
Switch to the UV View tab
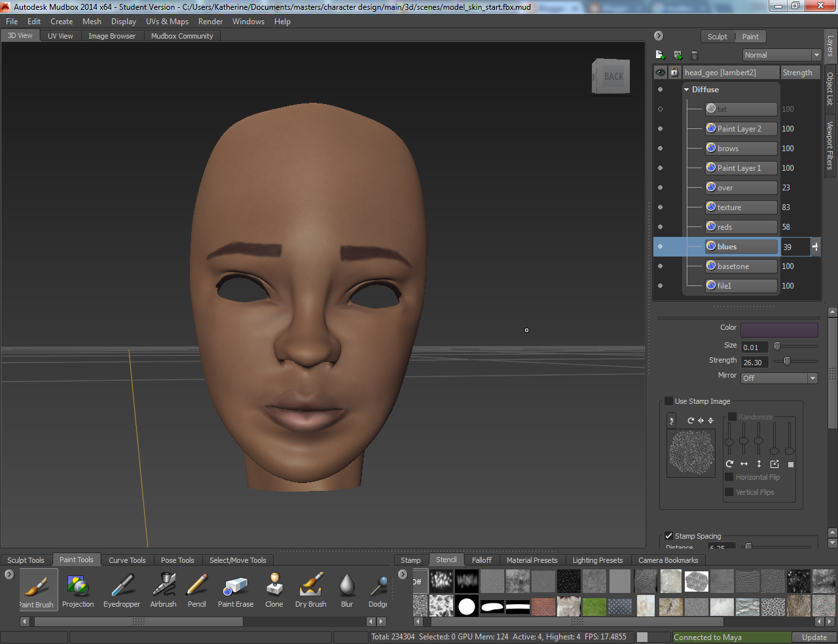60,36
